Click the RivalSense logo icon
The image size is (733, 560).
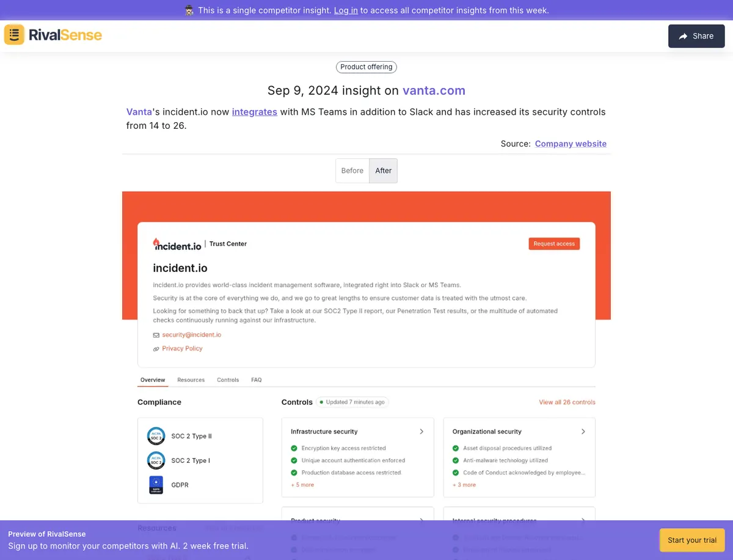pos(14,35)
